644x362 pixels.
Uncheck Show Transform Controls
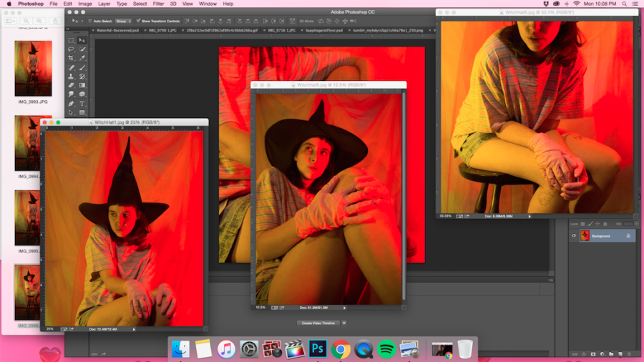tap(138, 21)
